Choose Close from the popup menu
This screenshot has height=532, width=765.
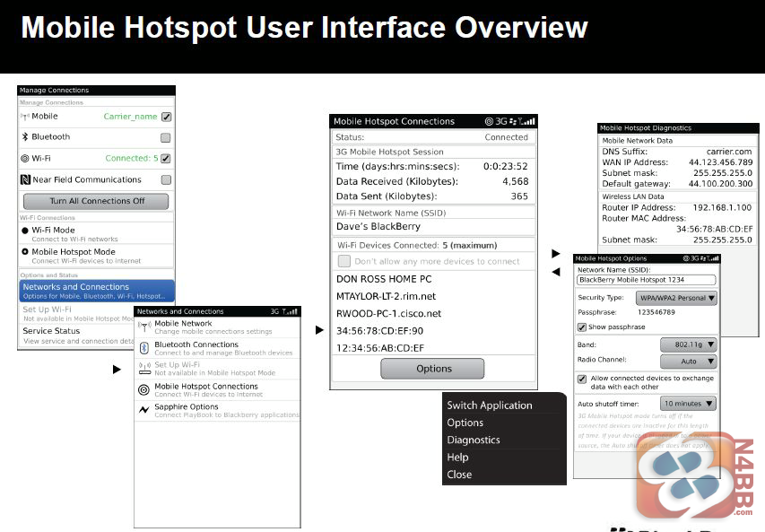(x=459, y=475)
